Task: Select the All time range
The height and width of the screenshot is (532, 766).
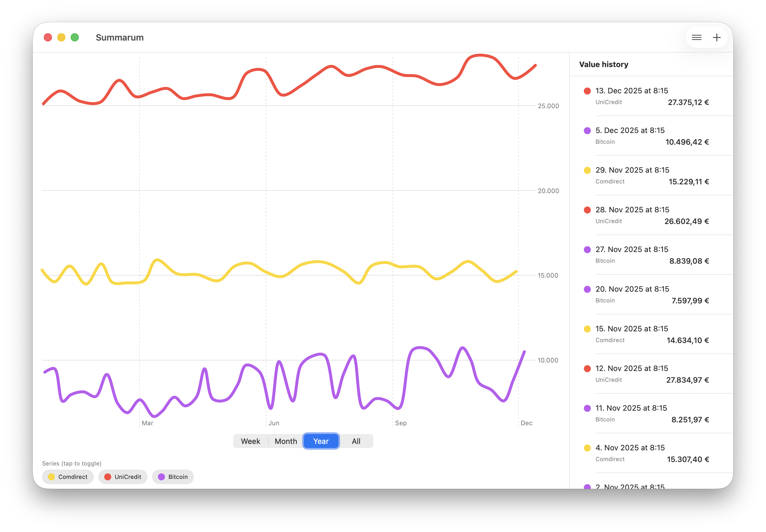Action: click(x=356, y=441)
